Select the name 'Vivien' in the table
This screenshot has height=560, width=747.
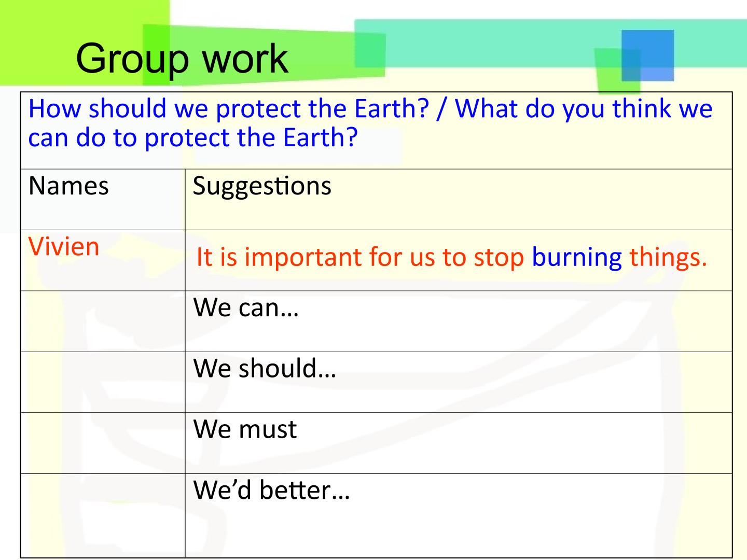(64, 246)
